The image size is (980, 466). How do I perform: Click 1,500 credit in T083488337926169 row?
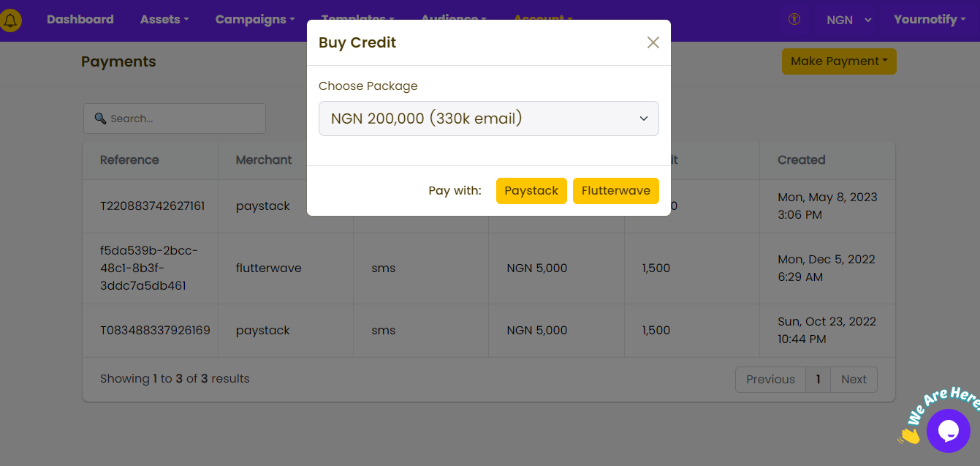[x=656, y=331]
